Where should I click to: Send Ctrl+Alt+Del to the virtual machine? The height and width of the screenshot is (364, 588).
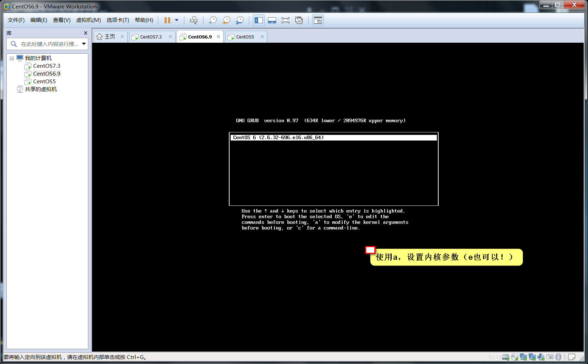(x=194, y=20)
